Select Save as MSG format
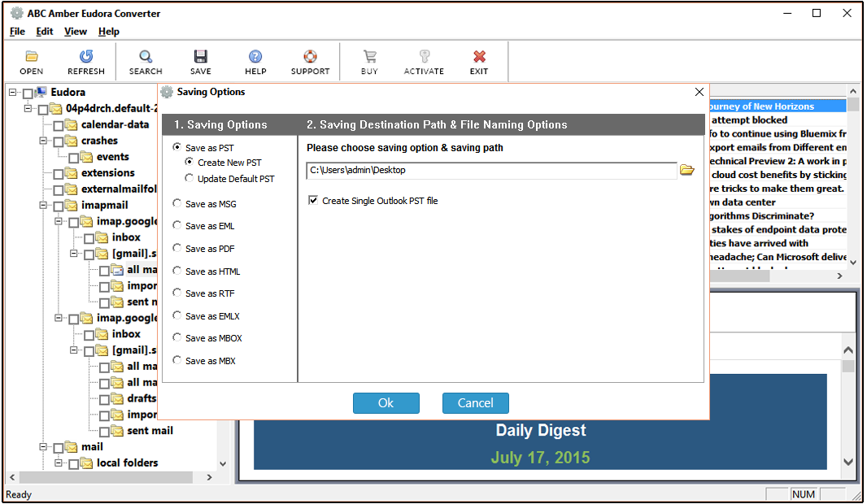Viewport: 867px width, 504px height. pyautogui.click(x=177, y=203)
